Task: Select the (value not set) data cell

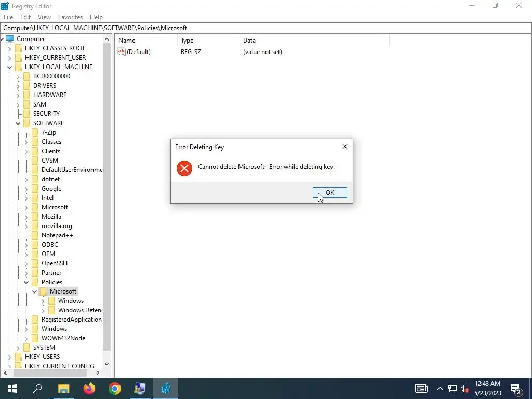Action: [262, 52]
